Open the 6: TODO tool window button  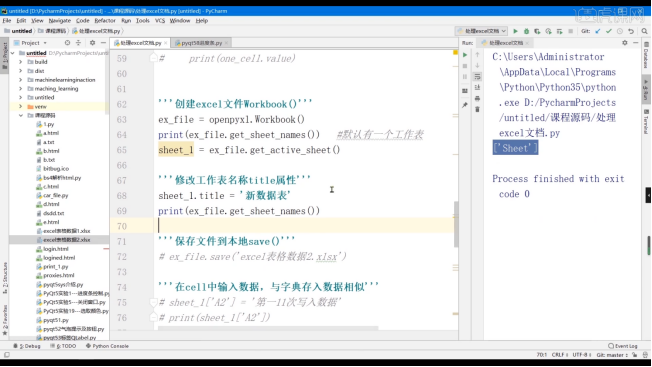(63, 346)
